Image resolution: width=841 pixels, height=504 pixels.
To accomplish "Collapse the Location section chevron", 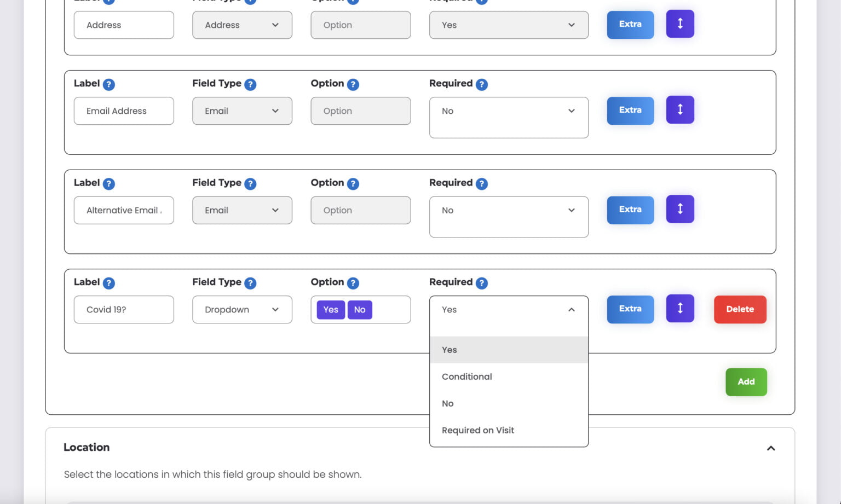I will pyautogui.click(x=771, y=448).
